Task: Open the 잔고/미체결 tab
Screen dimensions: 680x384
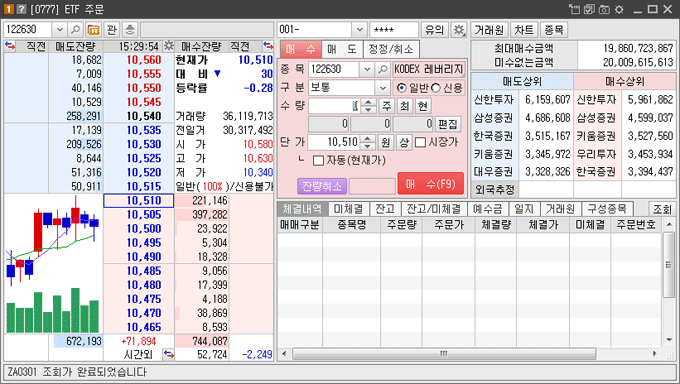Action: [x=434, y=209]
